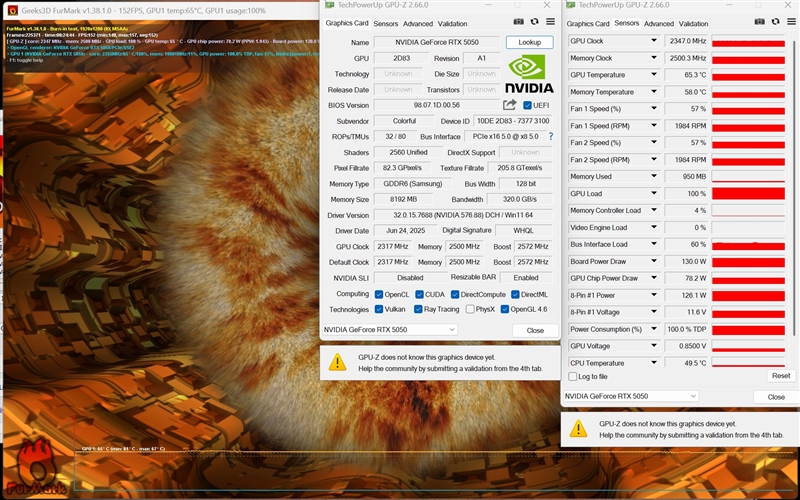The image size is (800, 500).
Task: Toggle the UEFI checkbox
Action: click(527, 105)
